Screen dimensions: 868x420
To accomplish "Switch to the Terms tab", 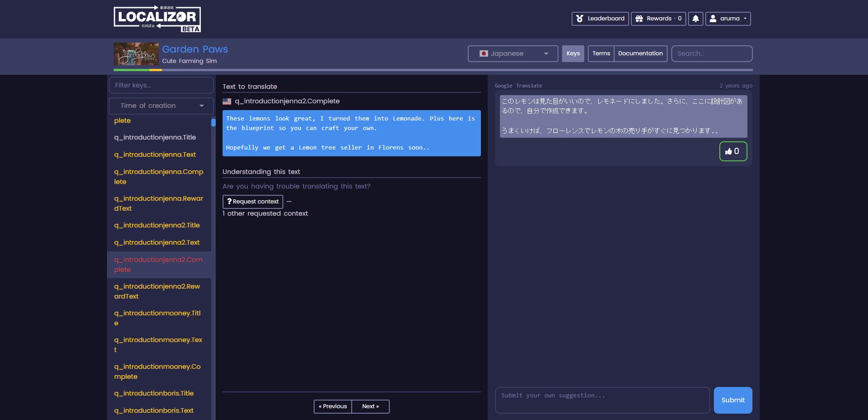I will (x=601, y=53).
